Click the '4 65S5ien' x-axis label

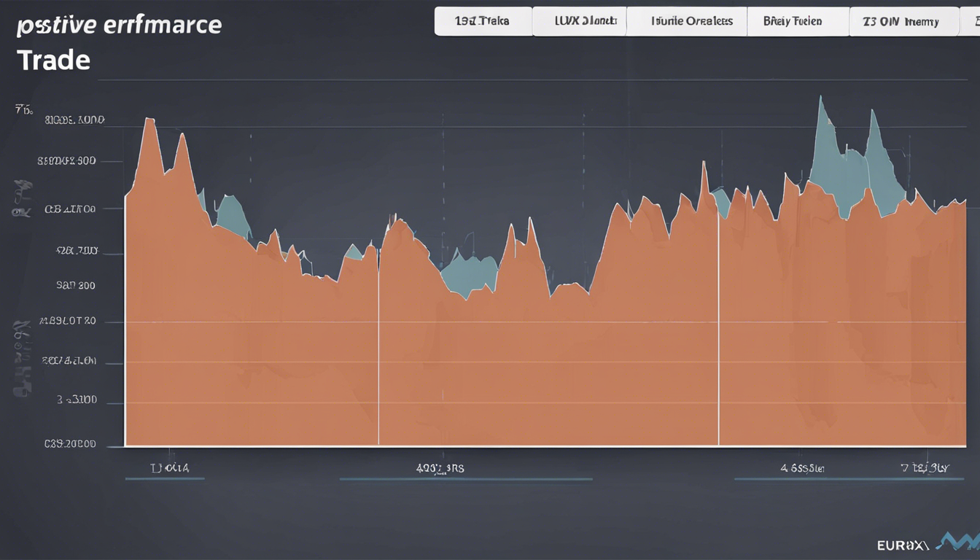tap(802, 468)
